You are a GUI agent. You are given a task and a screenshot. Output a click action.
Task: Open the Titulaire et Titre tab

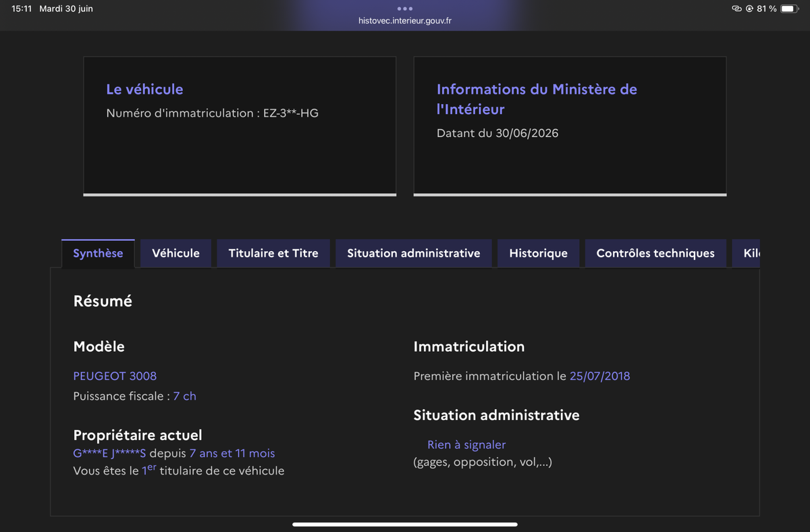click(273, 253)
